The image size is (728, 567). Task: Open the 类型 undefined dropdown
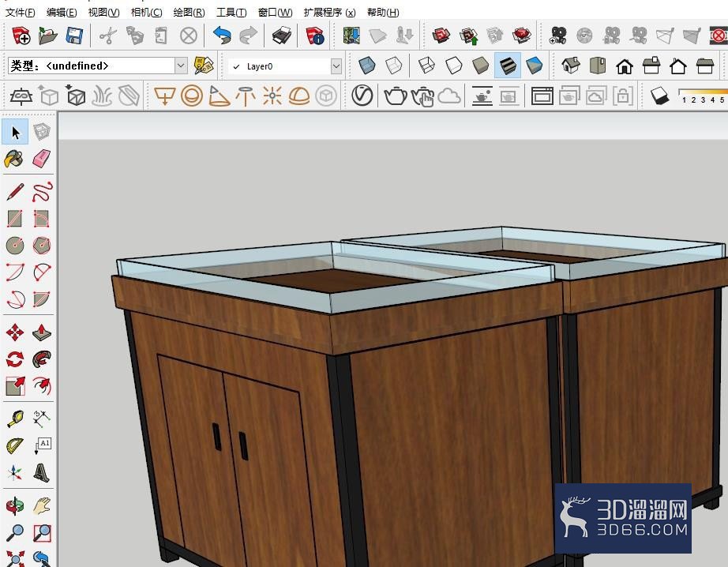click(181, 66)
